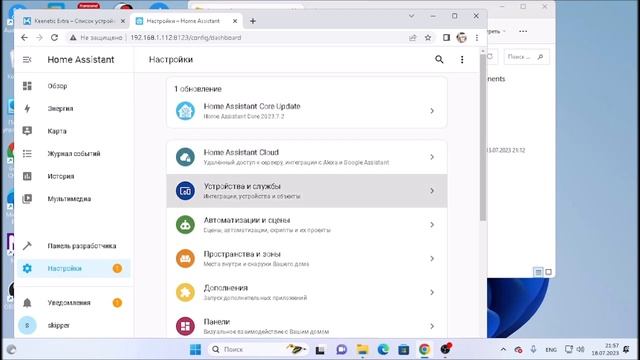The height and width of the screenshot is (360, 640).
Task: Go back in Chrome browser
Action: point(24,38)
